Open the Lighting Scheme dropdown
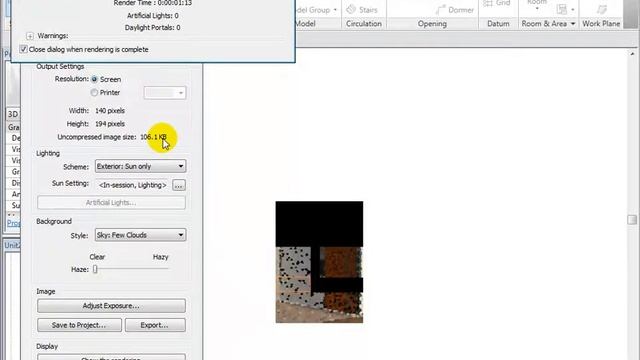This screenshot has height=360, width=640. [x=140, y=167]
